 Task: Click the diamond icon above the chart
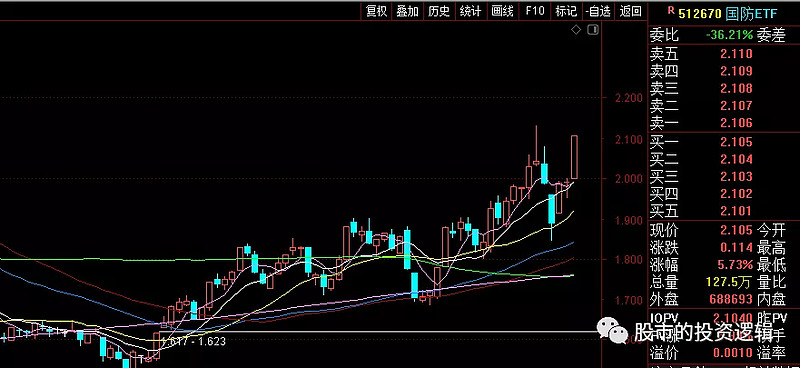(576, 30)
